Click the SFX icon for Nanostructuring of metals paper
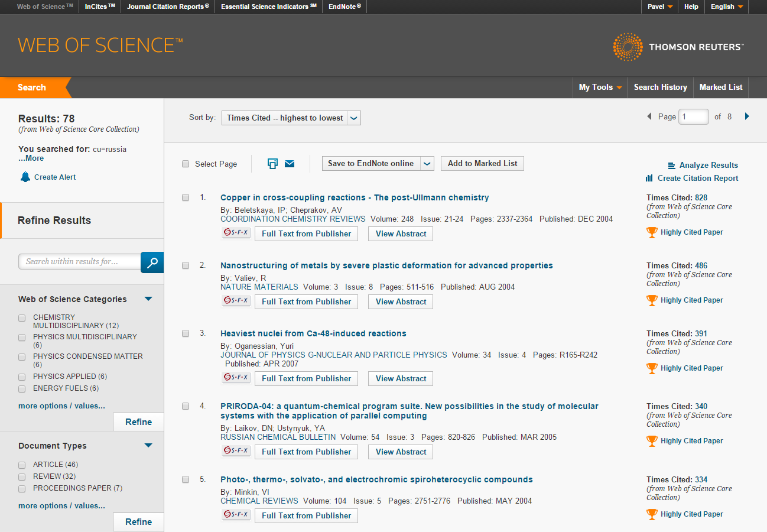Screen dimensions: 767x532 (236, 301)
